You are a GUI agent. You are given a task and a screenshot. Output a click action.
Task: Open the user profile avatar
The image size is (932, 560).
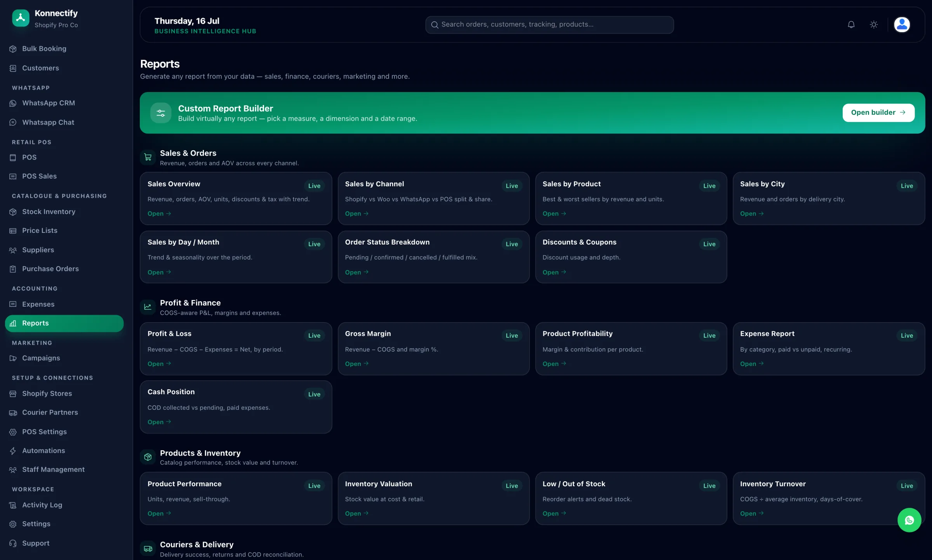click(902, 24)
